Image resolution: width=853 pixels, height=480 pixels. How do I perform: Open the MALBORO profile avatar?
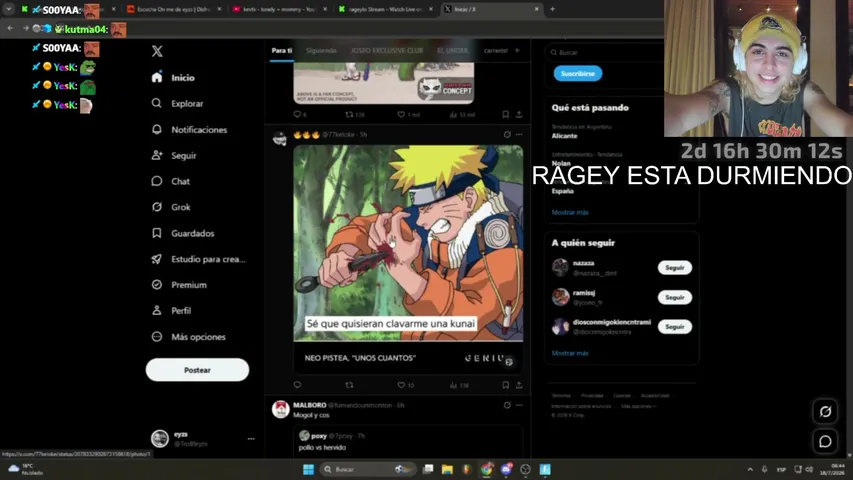coord(280,409)
